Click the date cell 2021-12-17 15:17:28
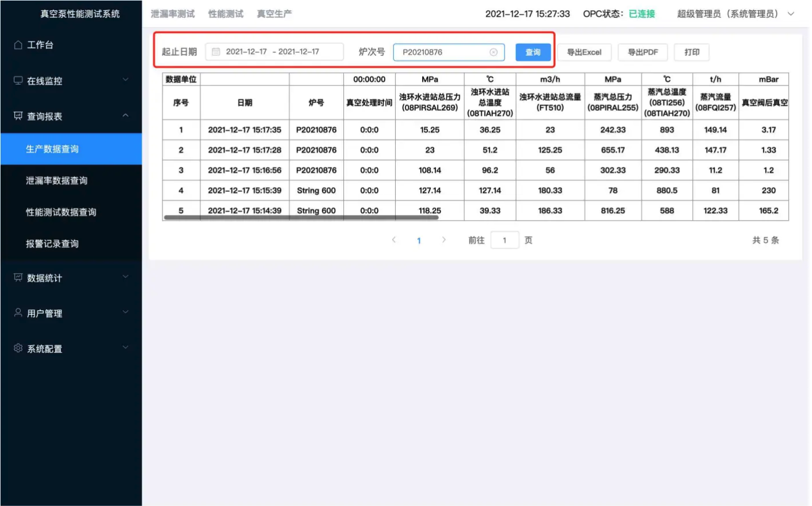The height and width of the screenshot is (506, 812). [x=245, y=150]
